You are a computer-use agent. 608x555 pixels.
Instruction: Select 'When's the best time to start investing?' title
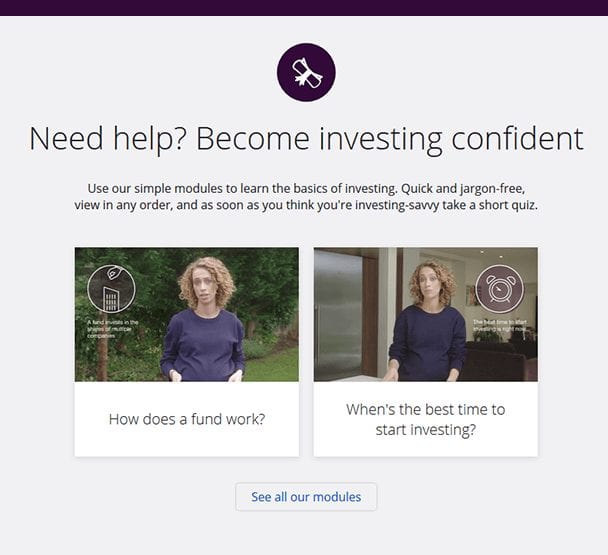(x=426, y=420)
